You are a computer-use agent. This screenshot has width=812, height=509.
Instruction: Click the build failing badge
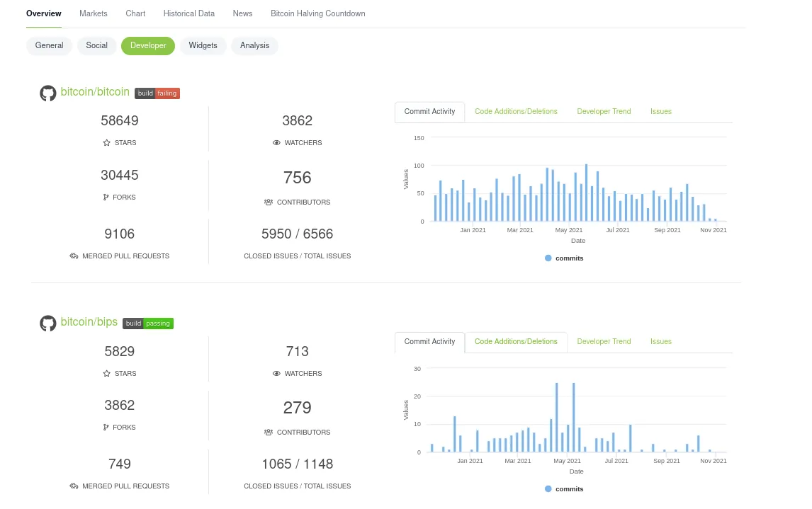coord(157,93)
